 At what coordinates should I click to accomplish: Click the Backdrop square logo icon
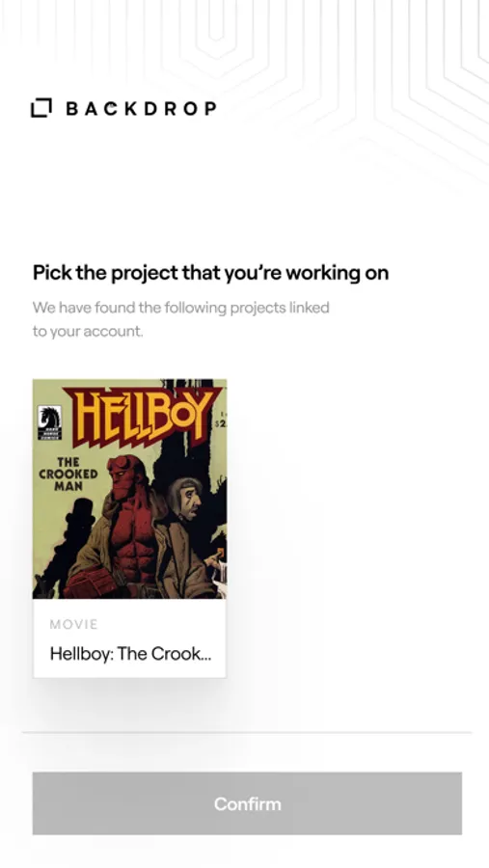point(41,108)
